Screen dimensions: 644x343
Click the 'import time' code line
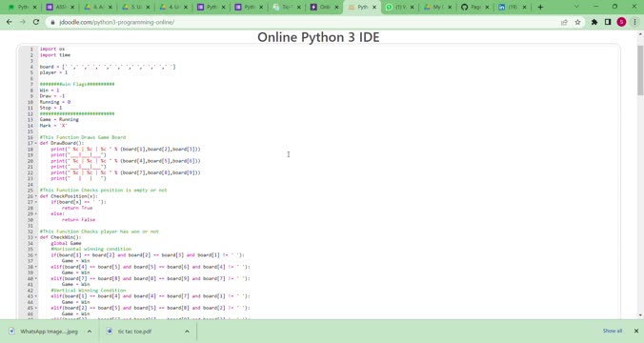55,55
